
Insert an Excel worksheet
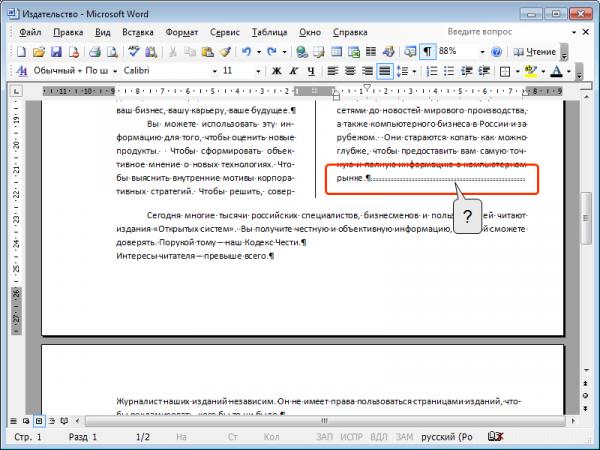click(x=354, y=52)
